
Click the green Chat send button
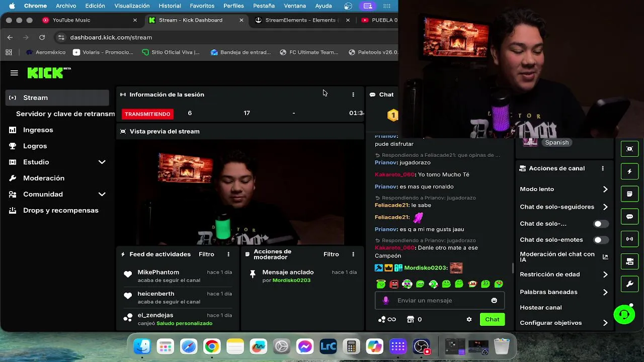tap(492, 319)
